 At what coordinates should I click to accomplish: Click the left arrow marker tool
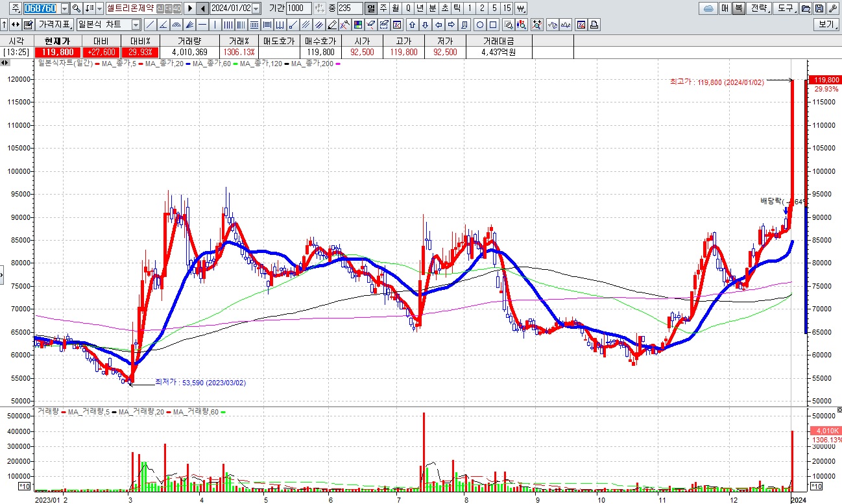coord(439,25)
